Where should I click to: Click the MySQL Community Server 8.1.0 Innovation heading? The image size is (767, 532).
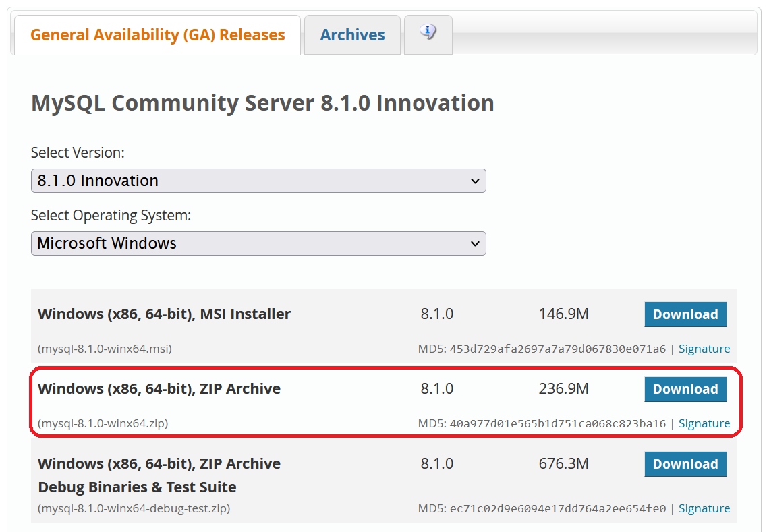click(x=262, y=102)
